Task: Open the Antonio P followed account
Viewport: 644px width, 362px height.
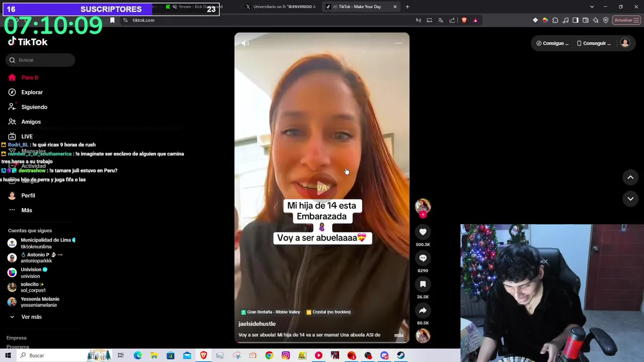Action: (35, 258)
